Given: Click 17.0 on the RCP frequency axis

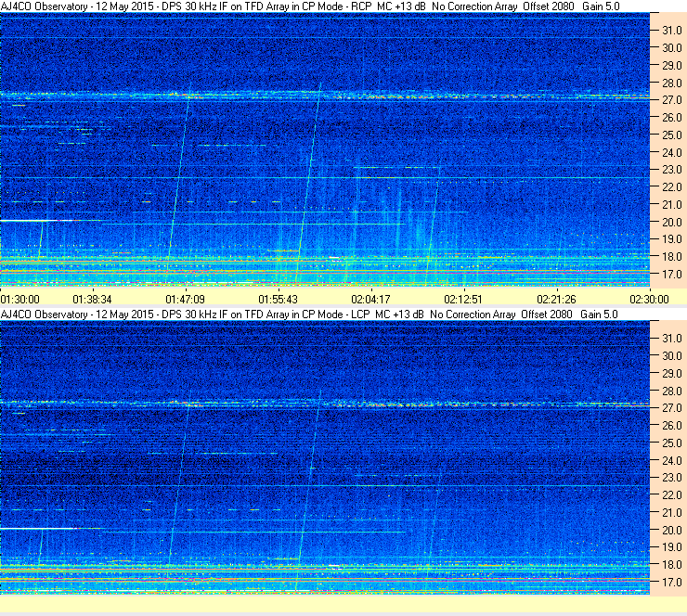Looking at the screenshot, I should [x=671, y=275].
